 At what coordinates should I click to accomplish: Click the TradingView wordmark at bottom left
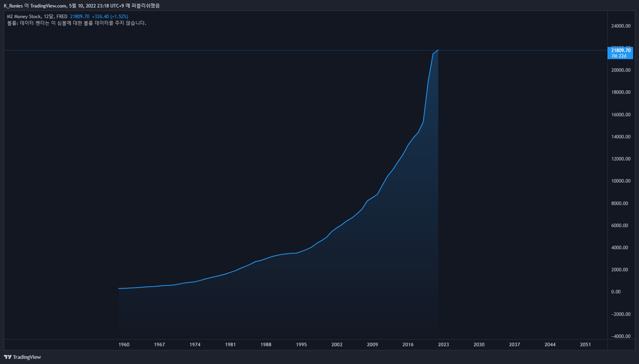(x=27, y=357)
